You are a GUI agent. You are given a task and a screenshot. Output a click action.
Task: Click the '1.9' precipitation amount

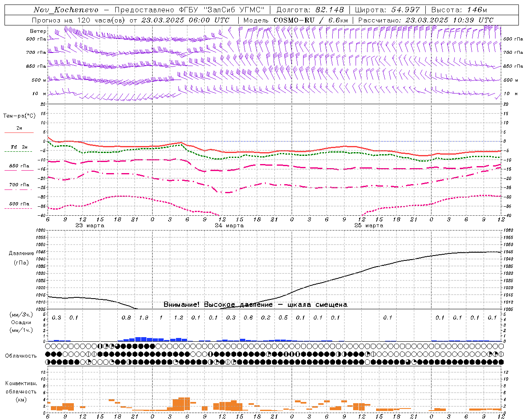coord(144,318)
